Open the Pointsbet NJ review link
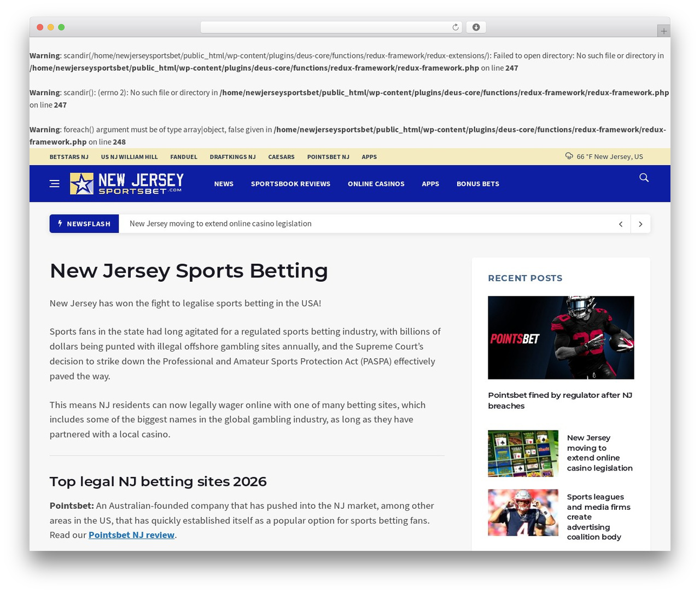Viewport: 700px width, 593px height. click(131, 535)
